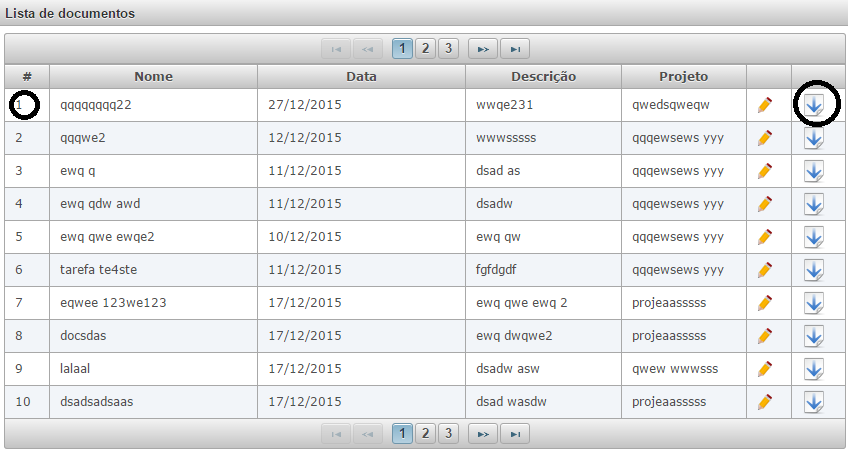Click first-page arrow in top paginator
Viewport: 848px width, 453px height.
click(336, 49)
